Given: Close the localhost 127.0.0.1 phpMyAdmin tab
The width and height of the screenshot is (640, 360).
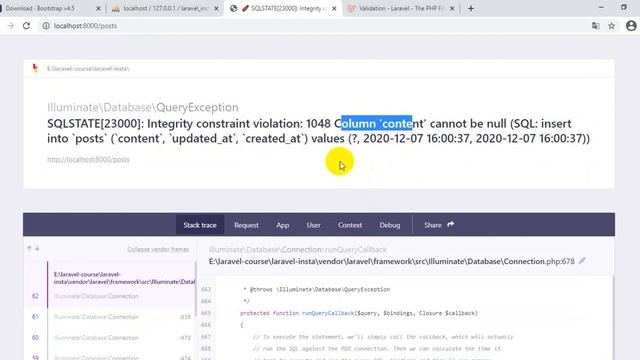Looking at the screenshot, I should coord(216,8).
